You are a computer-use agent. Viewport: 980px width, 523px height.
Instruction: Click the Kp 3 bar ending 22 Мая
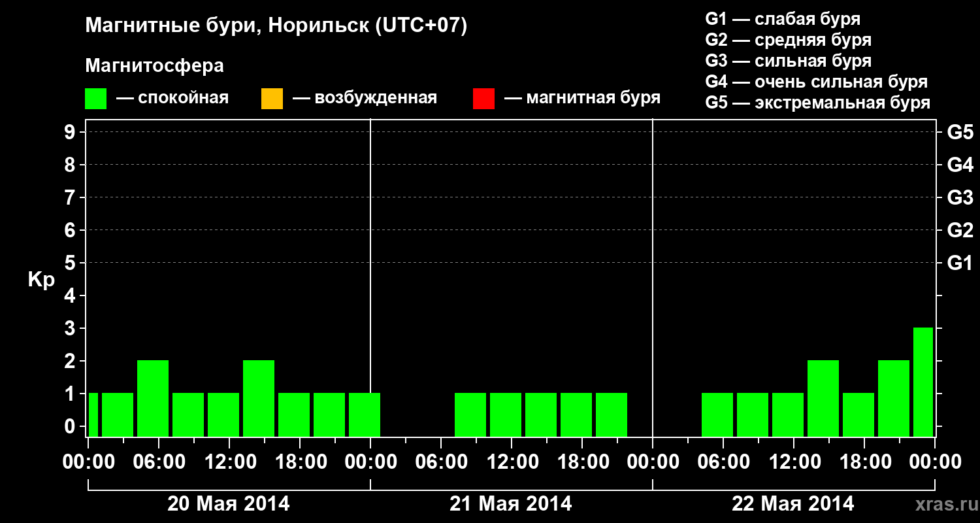point(923,382)
